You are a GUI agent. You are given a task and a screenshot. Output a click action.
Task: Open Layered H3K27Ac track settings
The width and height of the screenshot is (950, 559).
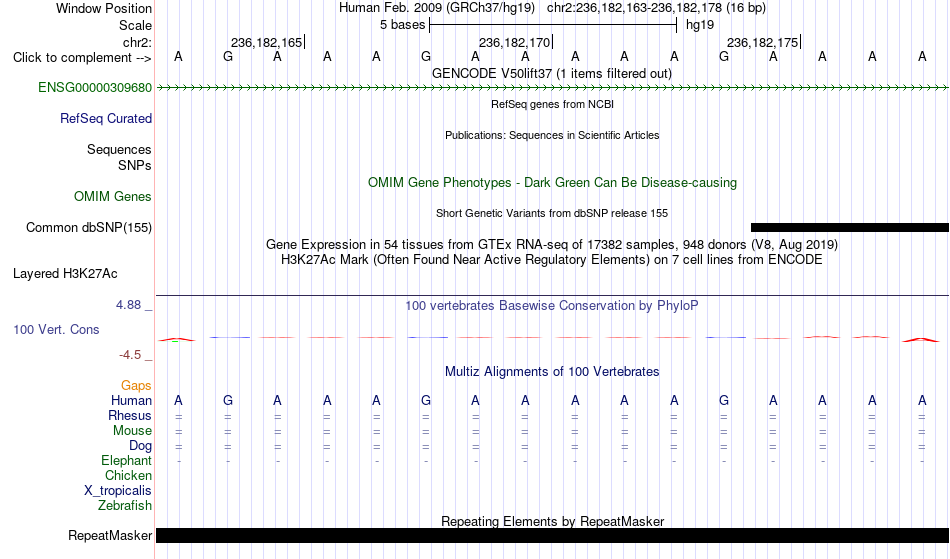pos(65,274)
